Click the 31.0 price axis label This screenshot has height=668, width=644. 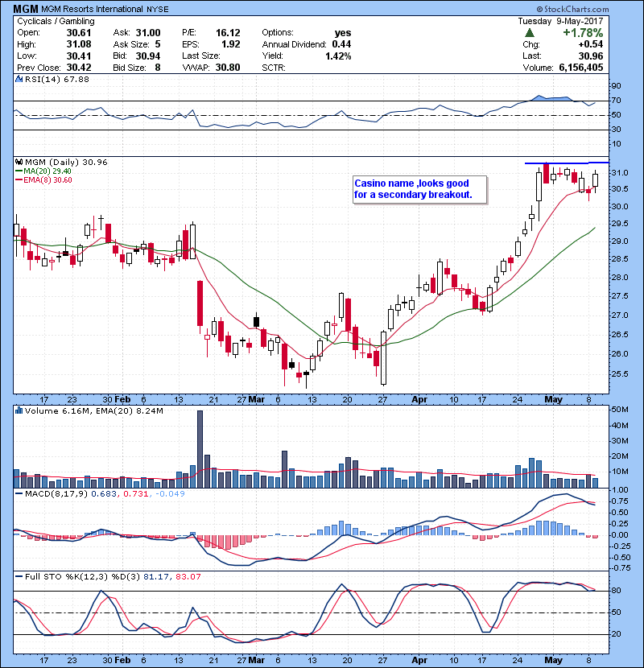(x=620, y=172)
